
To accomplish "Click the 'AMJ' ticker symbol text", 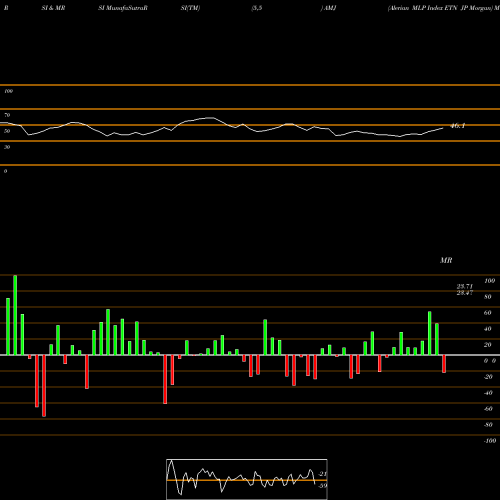I will 329,8.
